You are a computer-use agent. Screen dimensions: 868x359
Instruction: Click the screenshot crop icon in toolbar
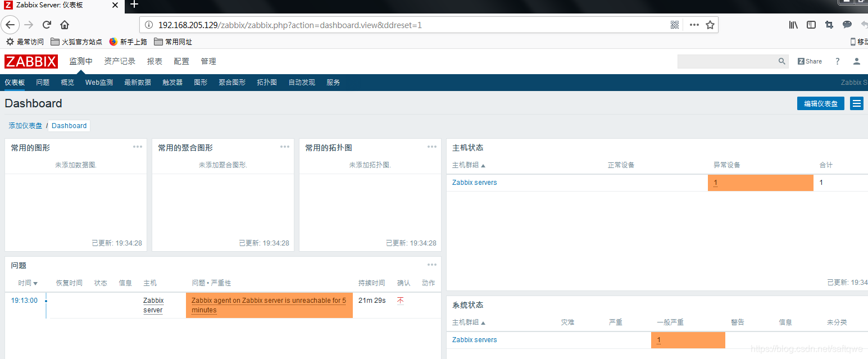[829, 25]
